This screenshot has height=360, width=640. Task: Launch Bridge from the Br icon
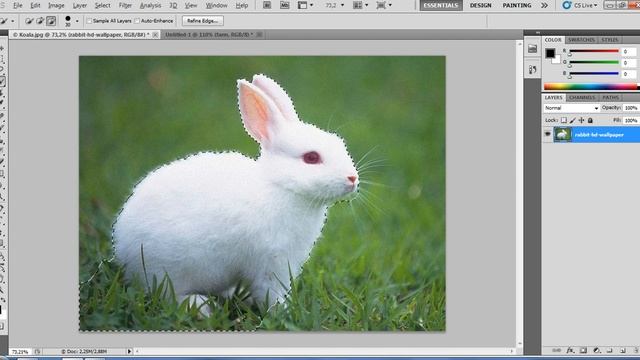(x=267, y=5)
